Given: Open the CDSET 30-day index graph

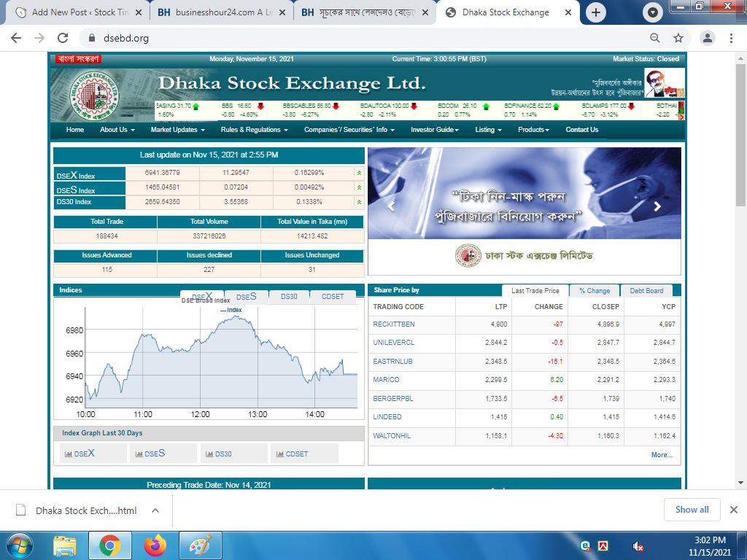Looking at the screenshot, I should point(304,454).
